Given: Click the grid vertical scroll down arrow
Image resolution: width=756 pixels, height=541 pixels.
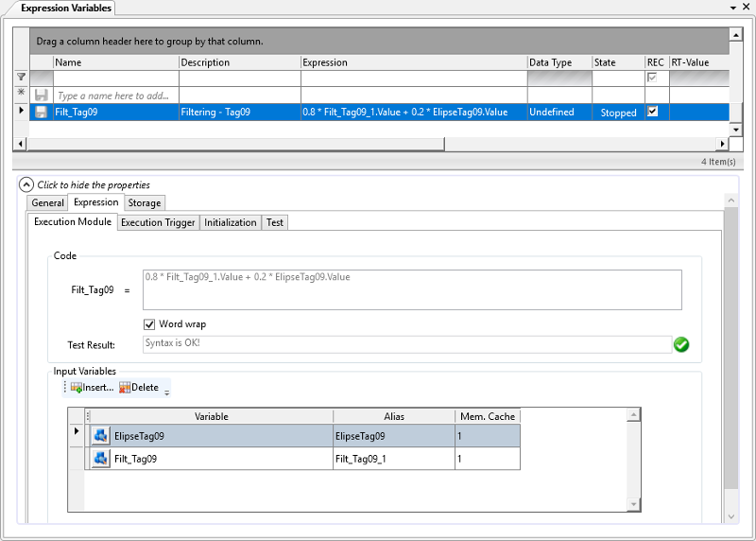Looking at the screenshot, I should [x=736, y=130].
